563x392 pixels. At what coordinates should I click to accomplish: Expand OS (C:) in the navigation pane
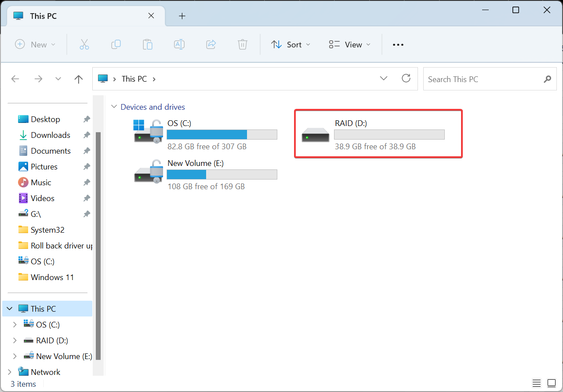point(15,324)
